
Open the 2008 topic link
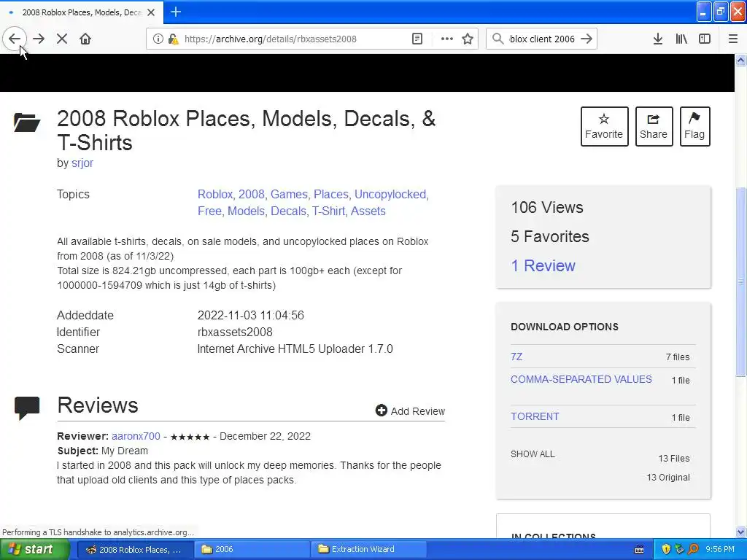pos(252,194)
